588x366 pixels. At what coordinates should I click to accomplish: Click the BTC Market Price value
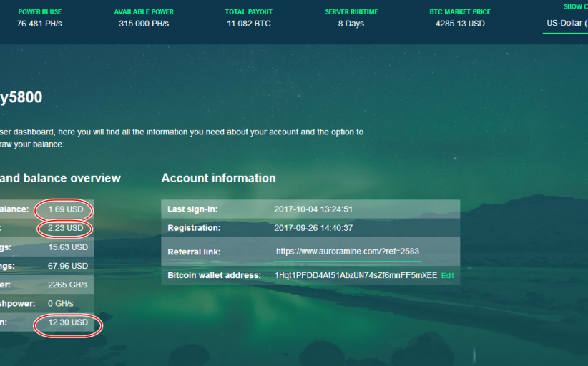point(460,24)
